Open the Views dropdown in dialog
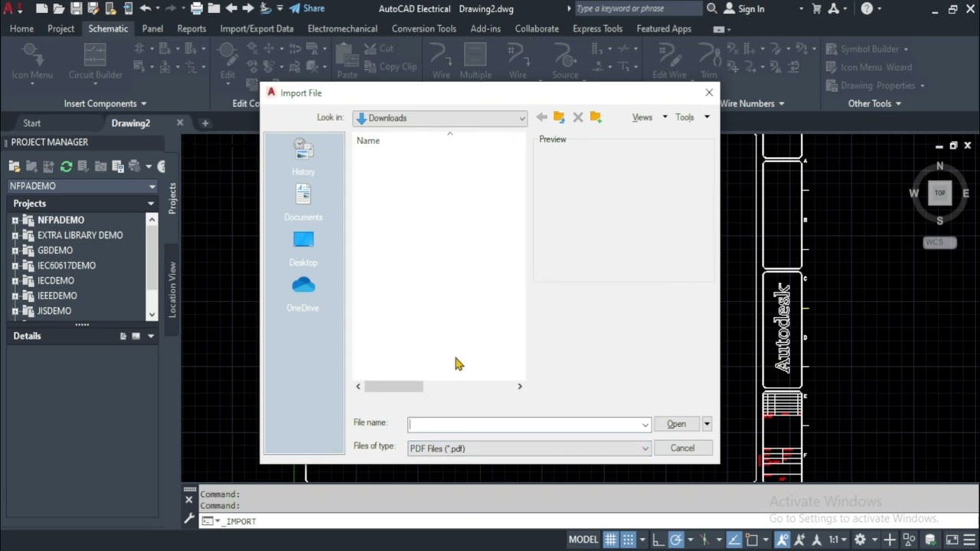The width and height of the screenshot is (980, 551). (649, 117)
